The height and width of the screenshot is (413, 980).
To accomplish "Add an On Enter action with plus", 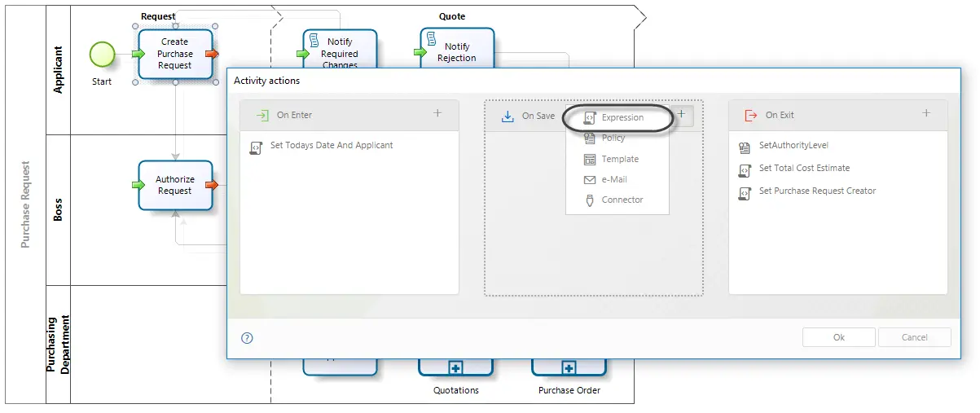I will pyautogui.click(x=437, y=114).
